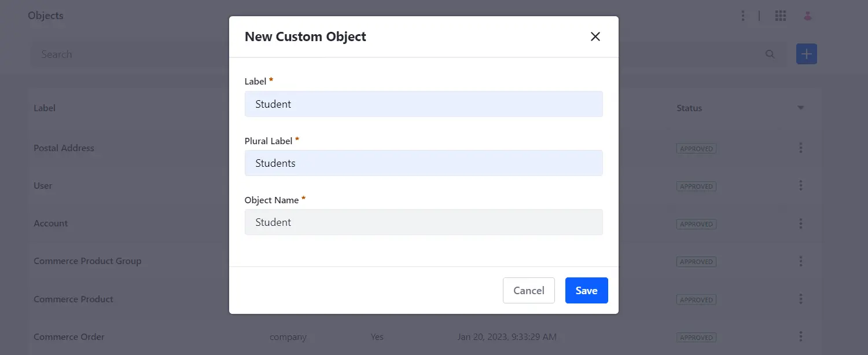
Task: Click Approved status badge for User
Action: tap(696, 186)
